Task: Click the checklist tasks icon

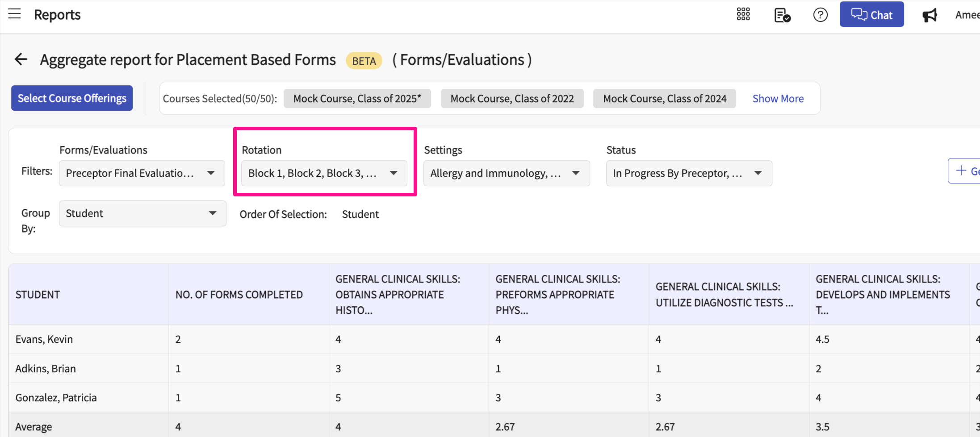Action: (x=782, y=15)
